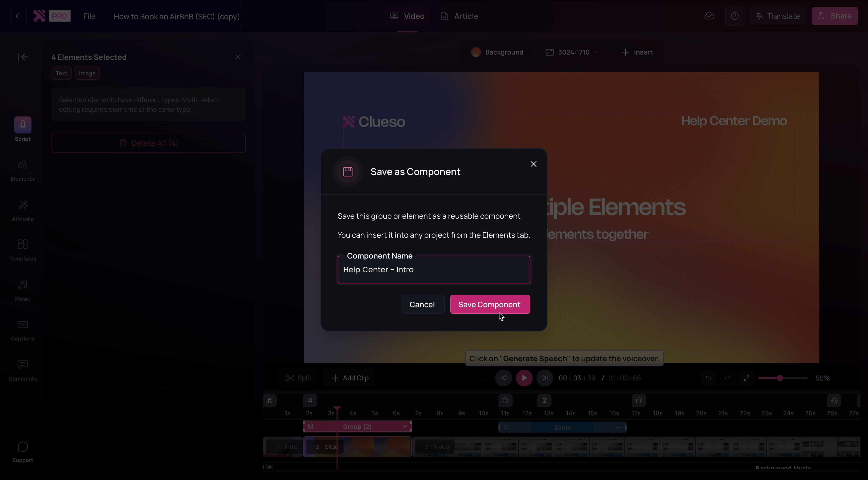Expand the Group (2) clip dropdown
868x480 pixels.
404,426
